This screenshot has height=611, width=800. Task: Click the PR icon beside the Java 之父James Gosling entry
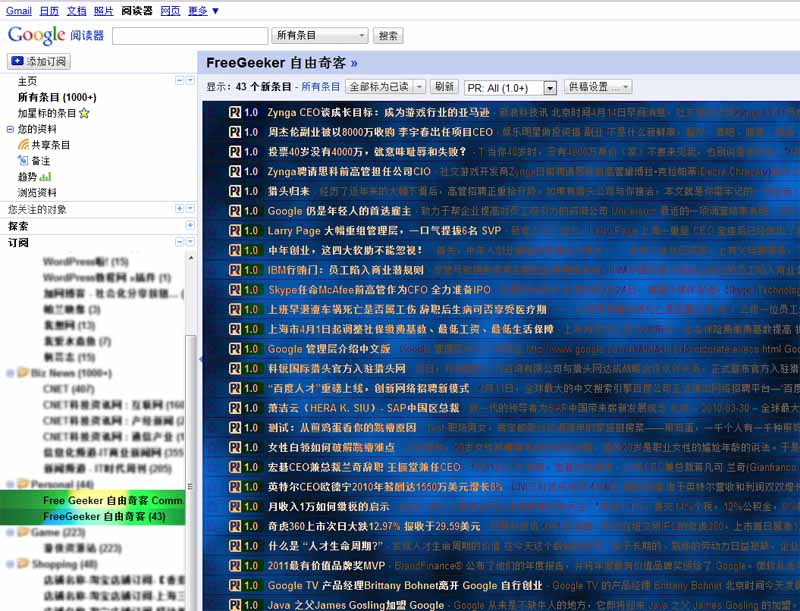click(235, 605)
